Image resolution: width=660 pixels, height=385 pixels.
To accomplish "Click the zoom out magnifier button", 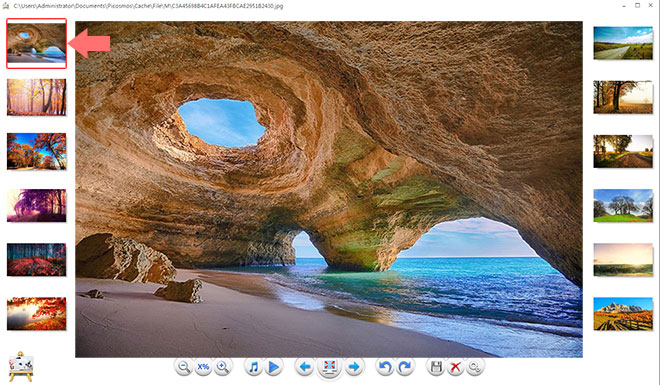I will [184, 367].
